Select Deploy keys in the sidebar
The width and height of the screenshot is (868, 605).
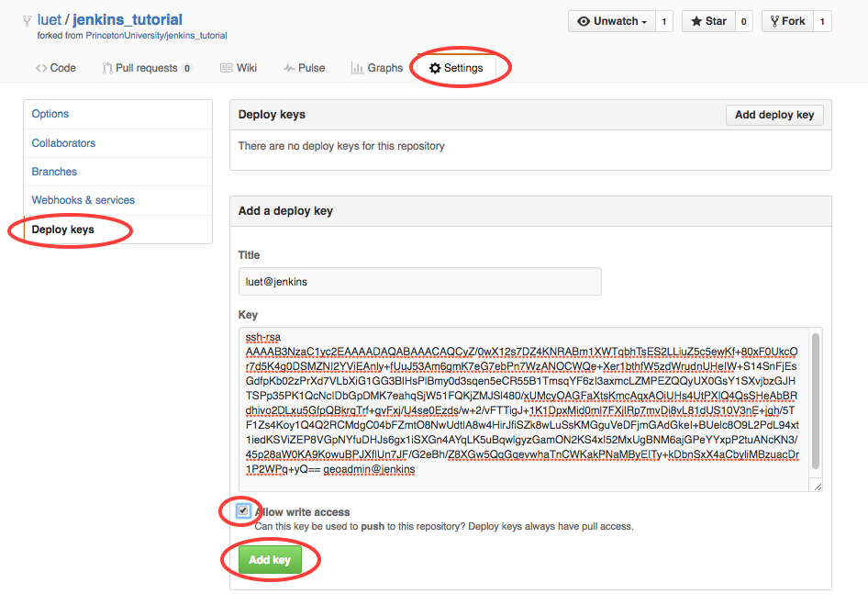[x=118, y=230]
